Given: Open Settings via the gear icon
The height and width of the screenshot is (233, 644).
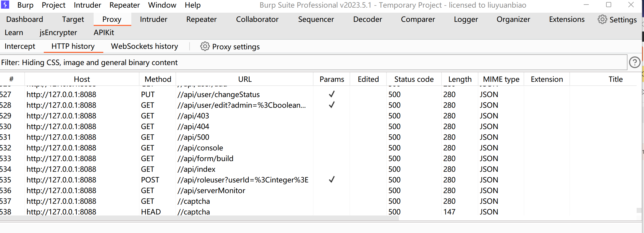Looking at the screenshot, I should (602, 20).
